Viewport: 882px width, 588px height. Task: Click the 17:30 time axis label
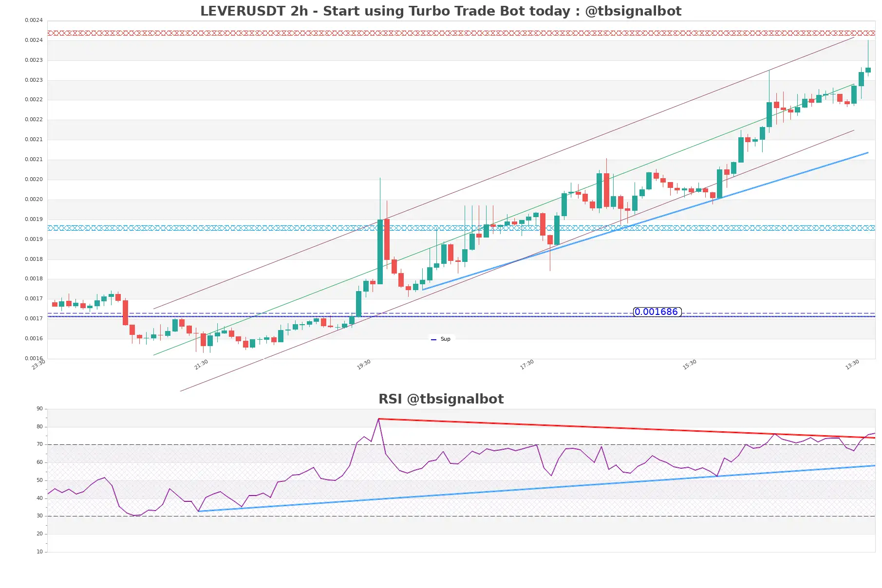point(527,365)
